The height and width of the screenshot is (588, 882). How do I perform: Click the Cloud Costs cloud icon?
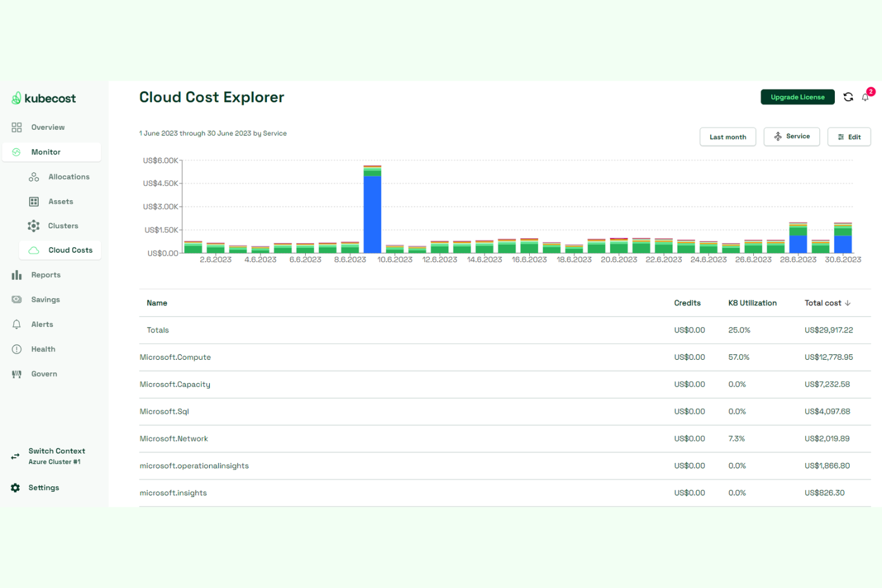pos(34,250)
